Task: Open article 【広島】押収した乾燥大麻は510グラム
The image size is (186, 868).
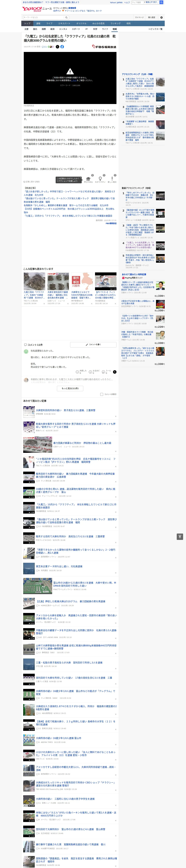Action: point(71,602)
